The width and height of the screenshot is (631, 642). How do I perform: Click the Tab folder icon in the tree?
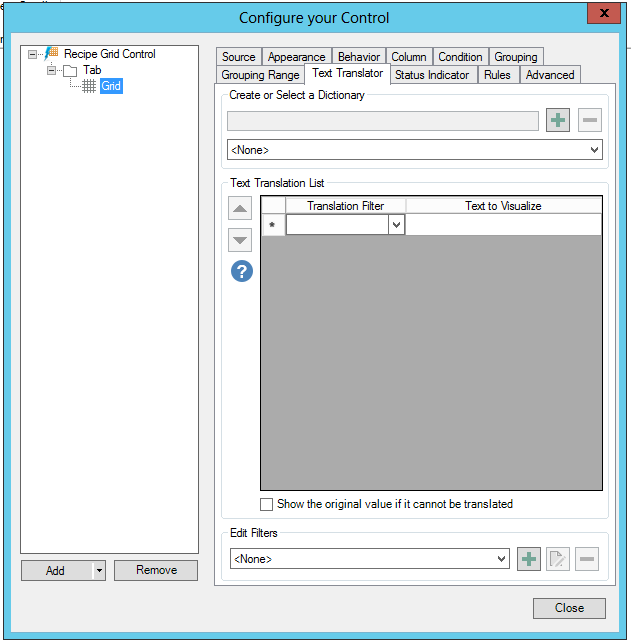tap(70, 70)
